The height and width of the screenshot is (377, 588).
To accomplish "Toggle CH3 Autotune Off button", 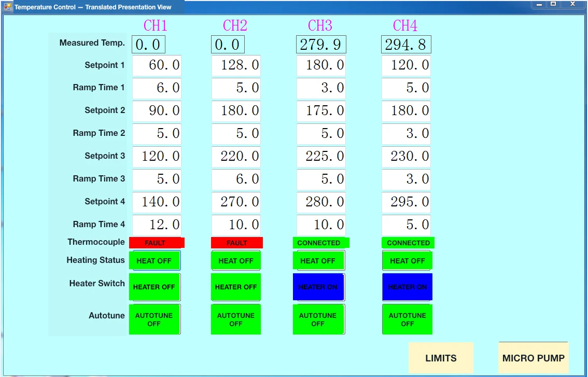I will (x=318, y=319).
